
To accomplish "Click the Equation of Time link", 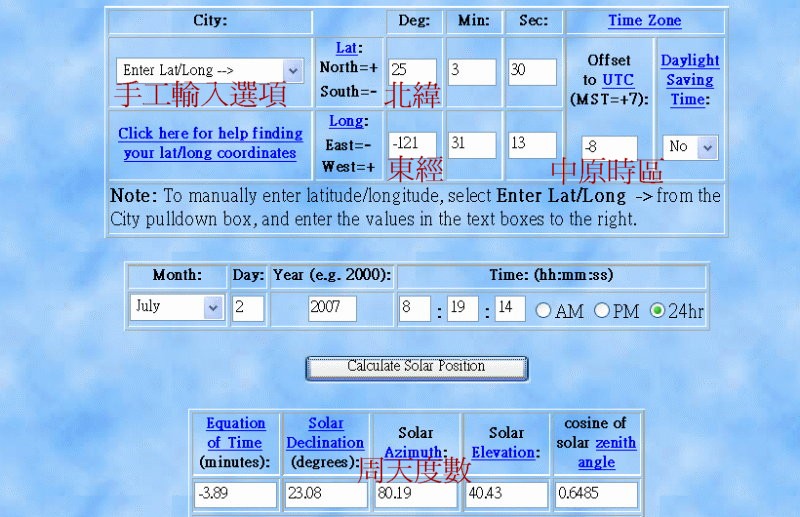I will pyautogui.click(x=235, y=433).
